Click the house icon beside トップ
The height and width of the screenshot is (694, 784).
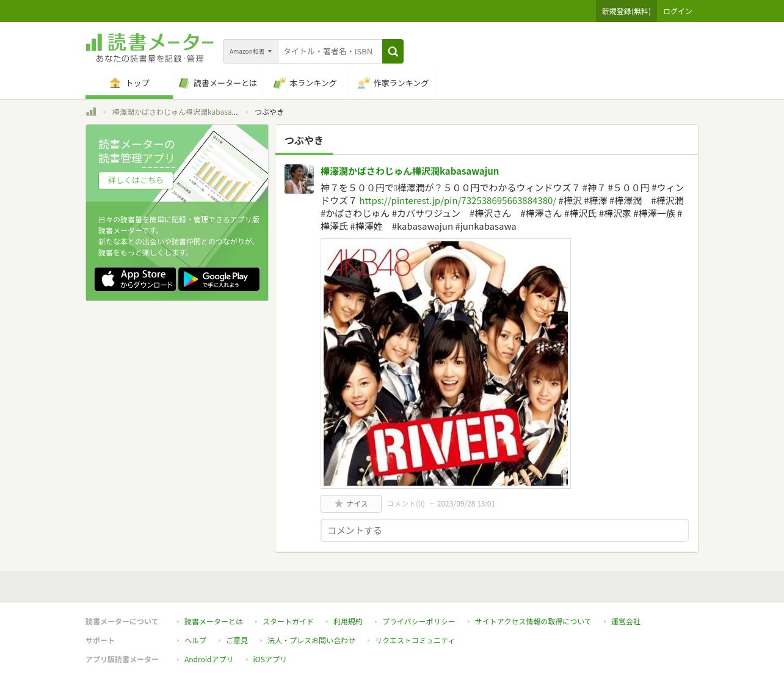click(115, 82)
